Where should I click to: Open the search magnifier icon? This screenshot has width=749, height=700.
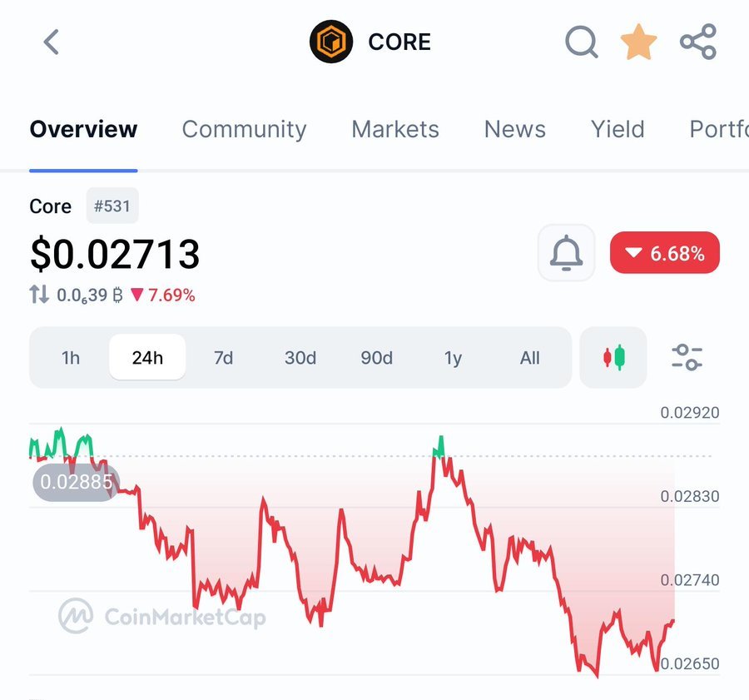pos(581,42)
